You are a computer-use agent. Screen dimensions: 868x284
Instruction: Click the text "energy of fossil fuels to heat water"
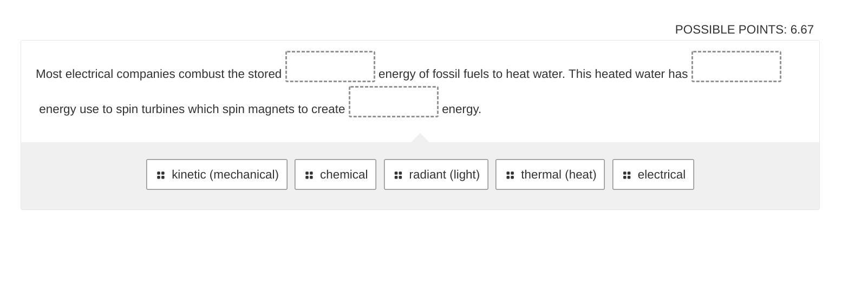tap(470, 74)
